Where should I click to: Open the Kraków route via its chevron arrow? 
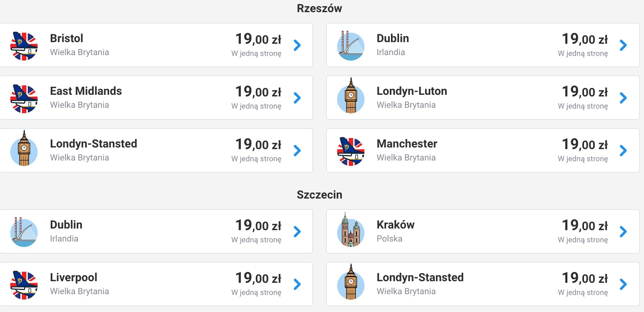[x=623, y=231]
